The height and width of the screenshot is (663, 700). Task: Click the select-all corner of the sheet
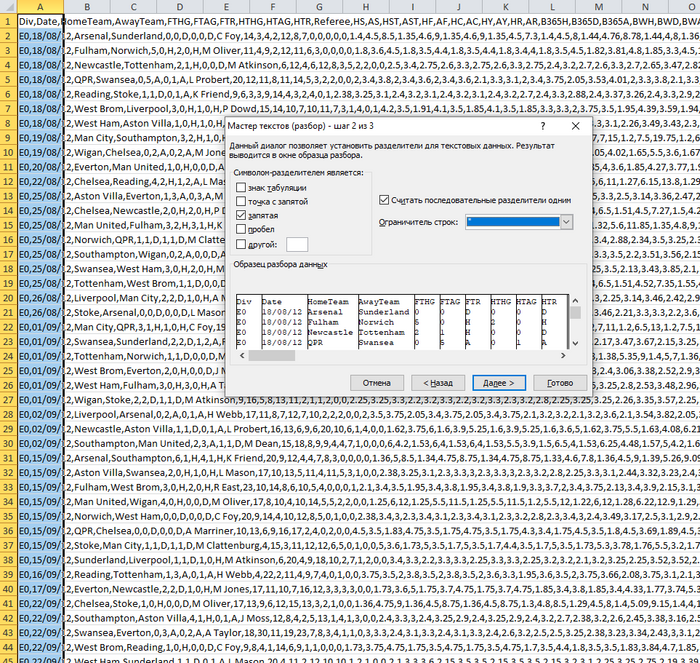click(x=8, y=7)
